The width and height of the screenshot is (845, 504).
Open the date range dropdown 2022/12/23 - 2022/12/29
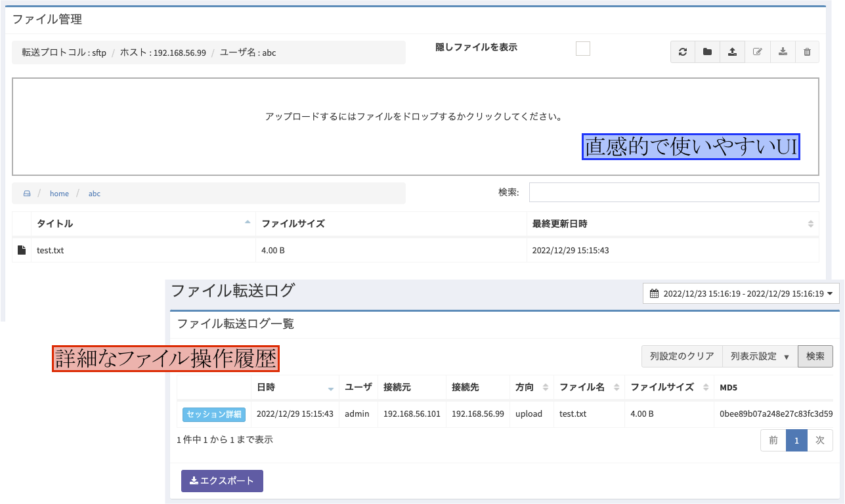click(741, 293)
